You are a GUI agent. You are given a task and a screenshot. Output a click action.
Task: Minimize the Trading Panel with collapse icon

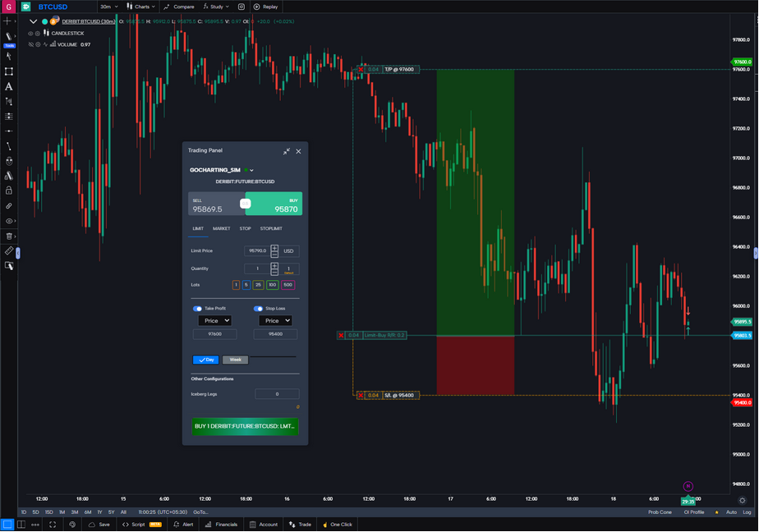[286, 151]
